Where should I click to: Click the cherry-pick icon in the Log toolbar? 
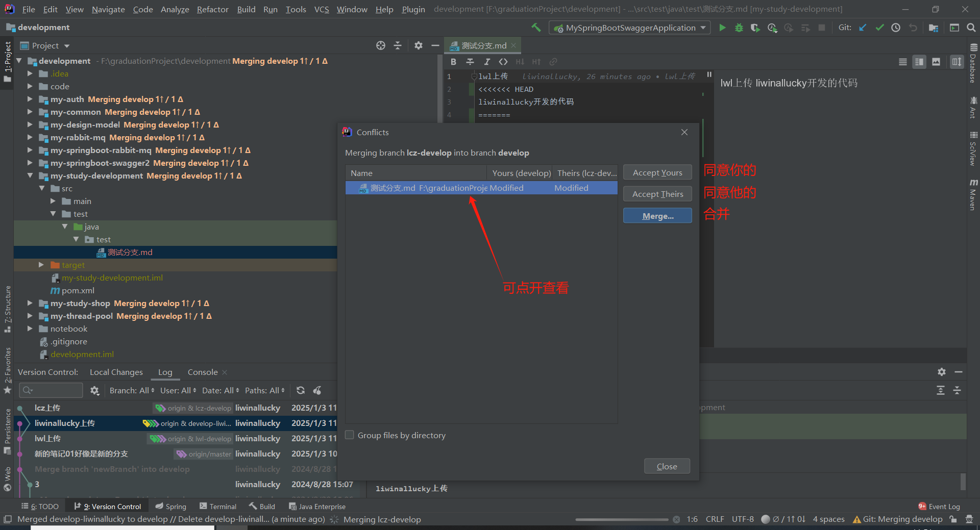pyautogui.click(x=317, y=390)
